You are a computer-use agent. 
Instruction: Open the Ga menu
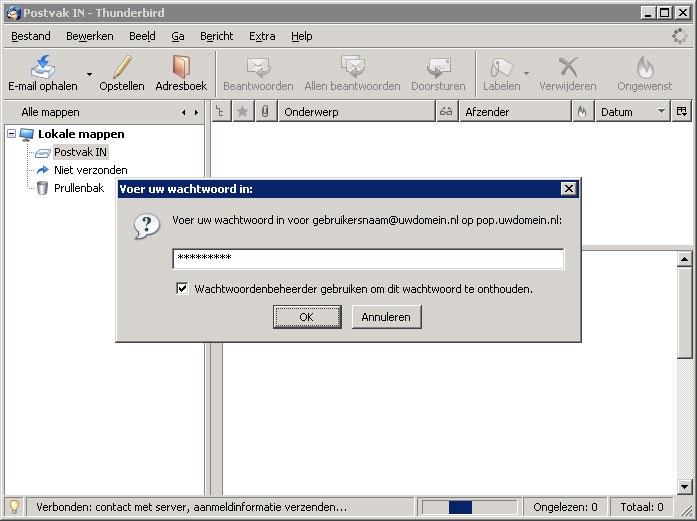click(x=178, y=36)
